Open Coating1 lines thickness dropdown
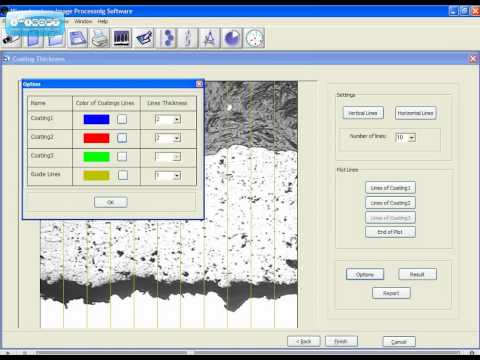480x360 pixels. [x=177, y=119]
